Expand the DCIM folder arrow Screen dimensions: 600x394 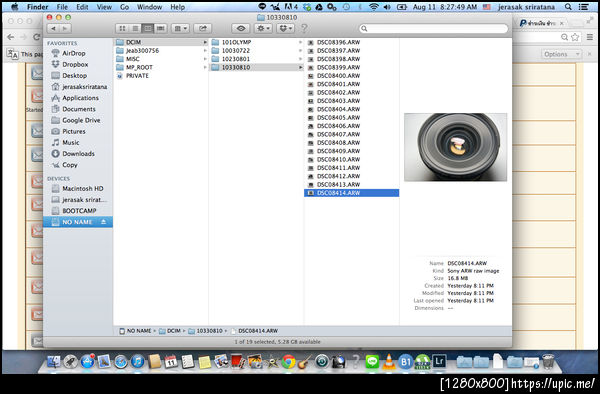205,42
